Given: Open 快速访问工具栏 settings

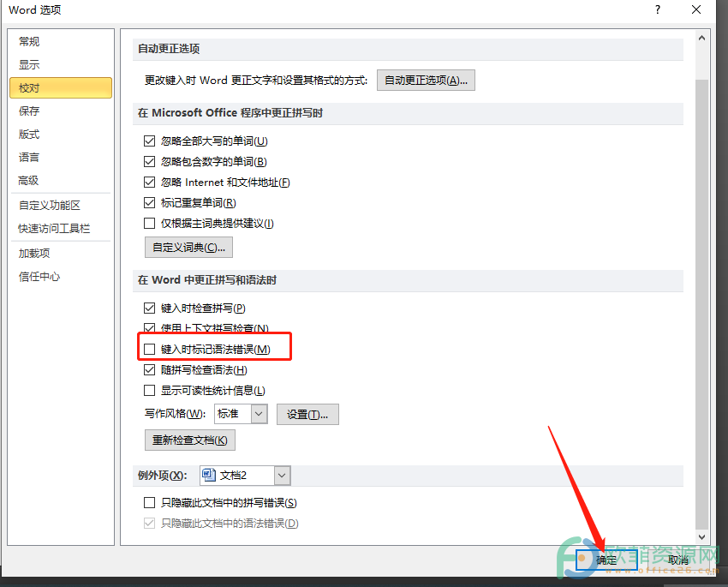Looking at the screenshot, I should (x=54, y=229).
